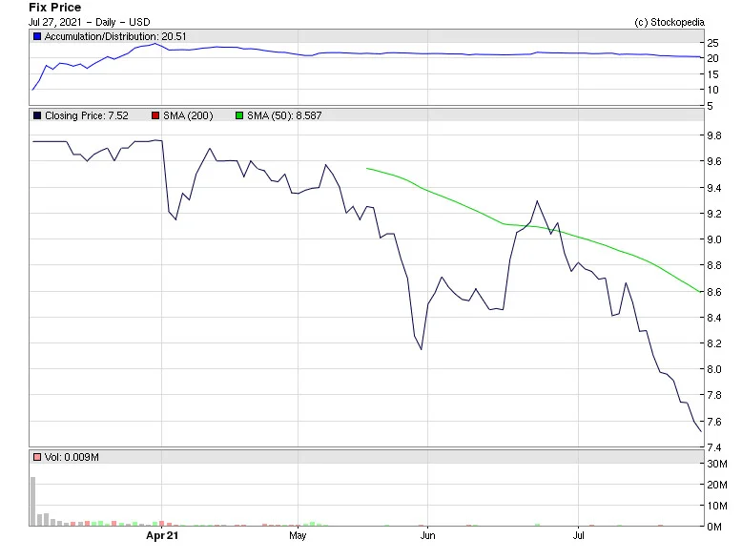Viewport: 742px width, 560px height.
Task: Click the 7.6 price axis label
Action: [714, 422]
